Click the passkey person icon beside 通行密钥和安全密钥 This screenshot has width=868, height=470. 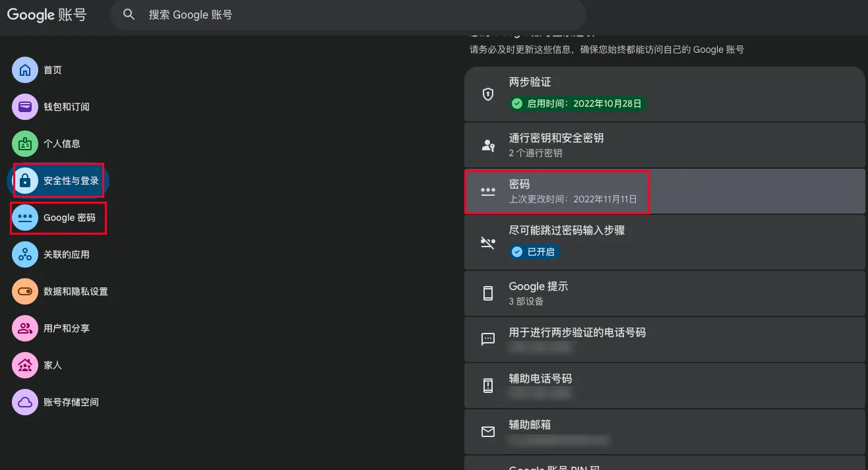[488, 146]
